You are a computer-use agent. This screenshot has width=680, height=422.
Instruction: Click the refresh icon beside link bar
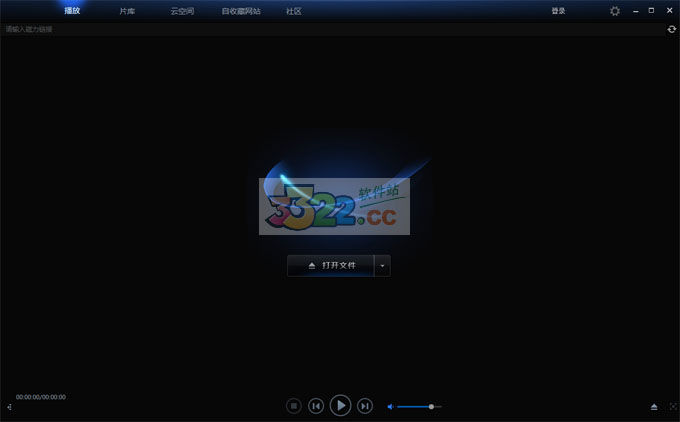[672, 29]
